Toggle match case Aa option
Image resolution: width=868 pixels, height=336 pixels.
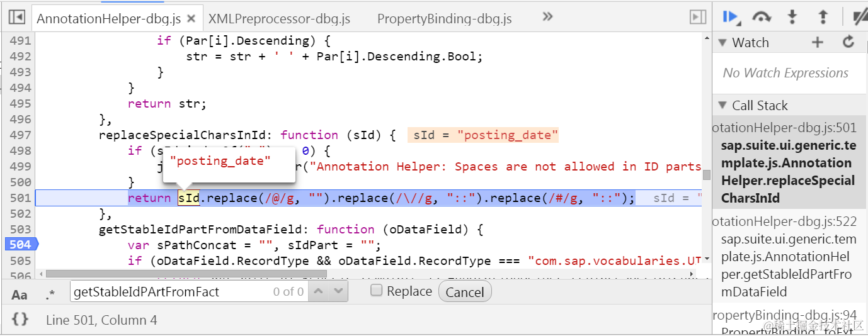tap(20, 294)
